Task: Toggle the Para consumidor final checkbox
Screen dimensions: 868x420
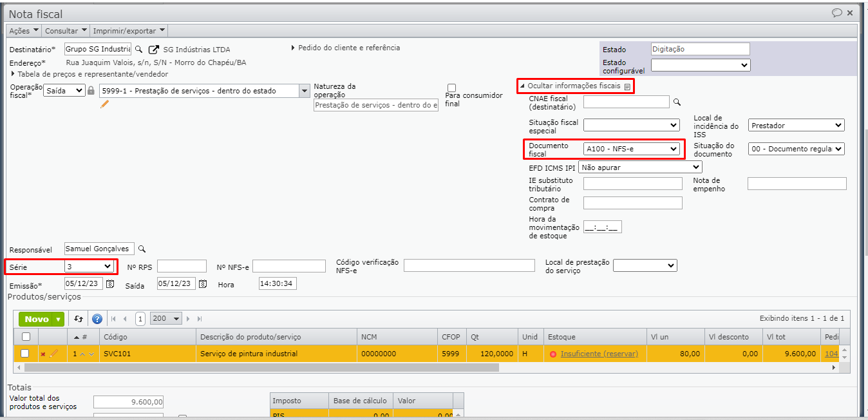Action: [x=451, y=88]
